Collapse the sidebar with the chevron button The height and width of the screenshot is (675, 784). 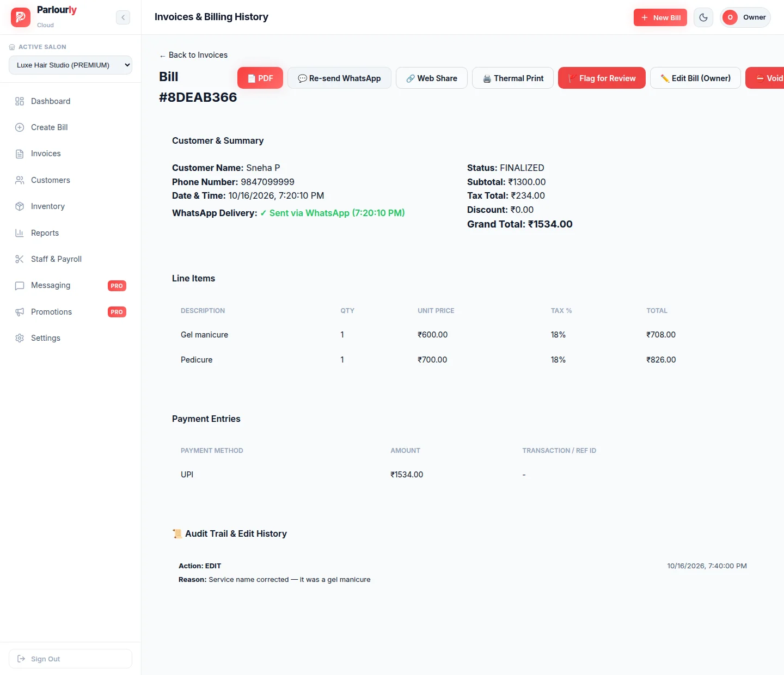point(123,17)
